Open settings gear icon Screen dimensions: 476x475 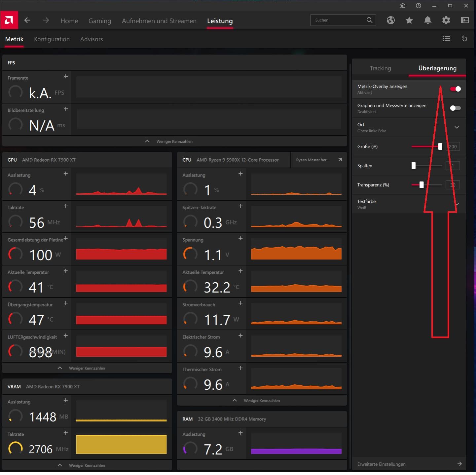click(x=446, y=20)
